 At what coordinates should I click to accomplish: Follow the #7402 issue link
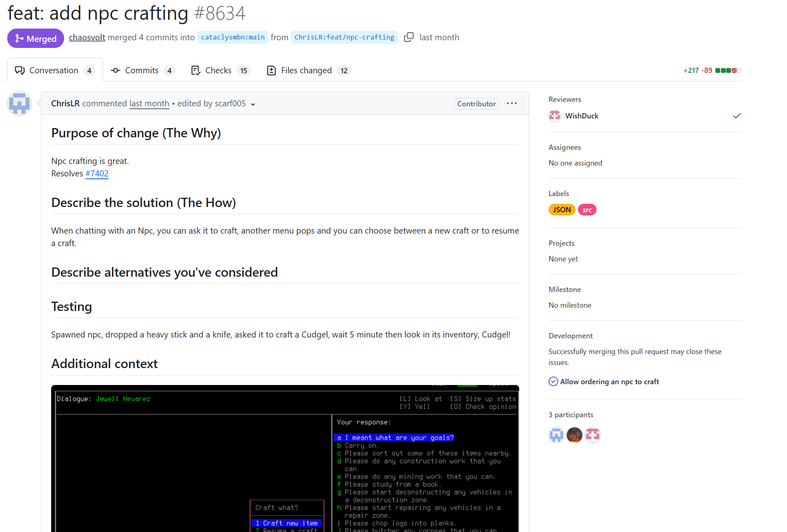[97, 173]
